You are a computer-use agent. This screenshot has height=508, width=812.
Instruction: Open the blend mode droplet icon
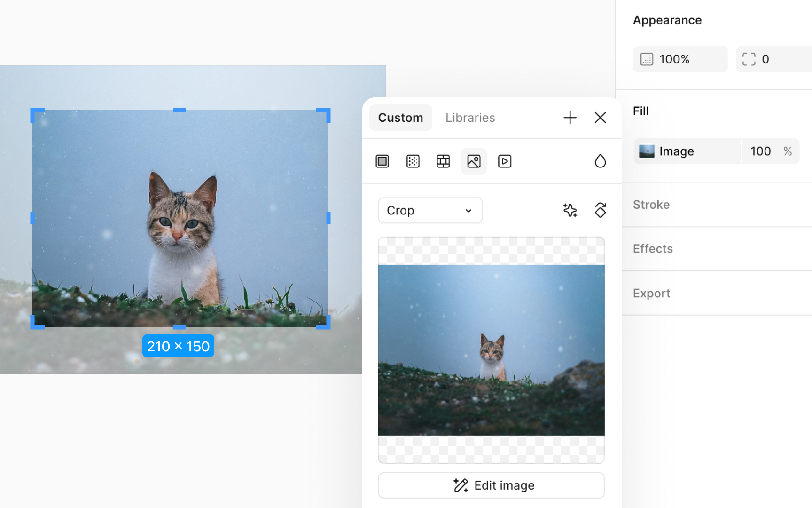(x=600, y=160)
